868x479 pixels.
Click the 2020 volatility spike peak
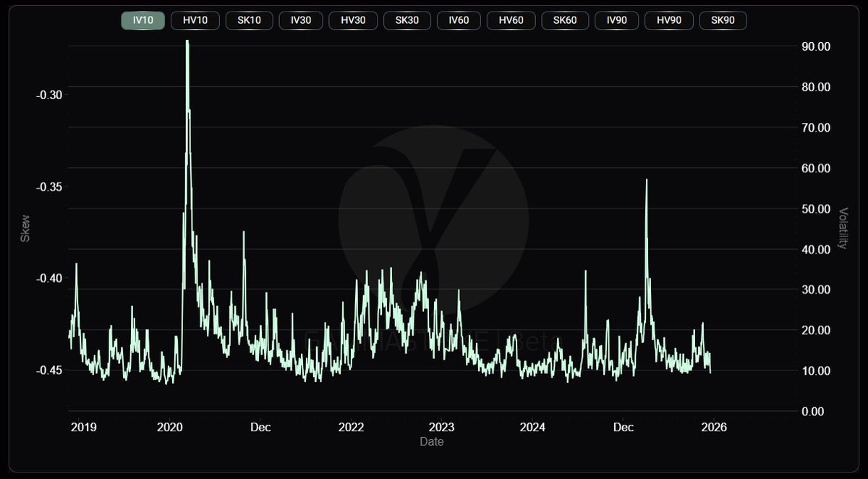(x=187, y=42)
